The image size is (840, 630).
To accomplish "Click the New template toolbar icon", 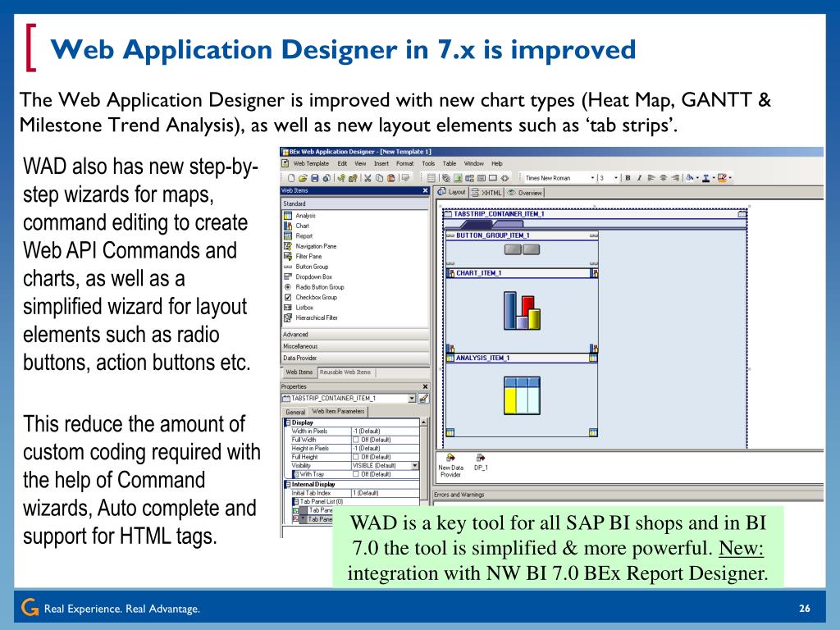I will pos(291,178).
